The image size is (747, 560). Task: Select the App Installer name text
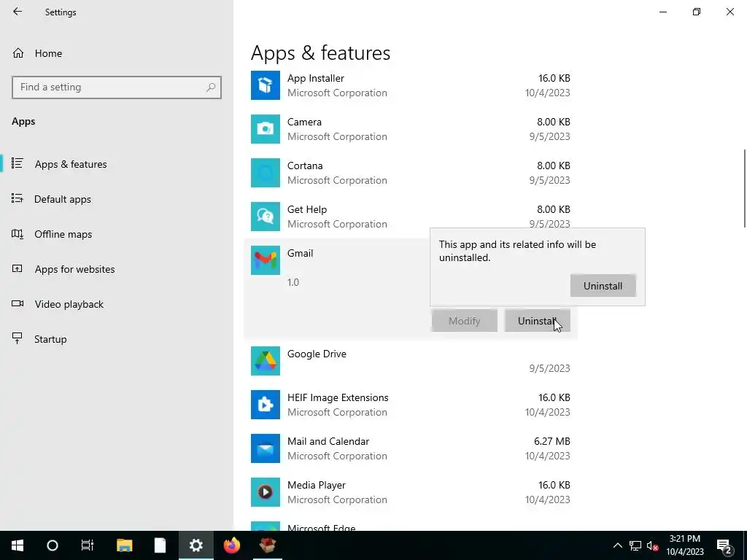click(x=315, y=78)
